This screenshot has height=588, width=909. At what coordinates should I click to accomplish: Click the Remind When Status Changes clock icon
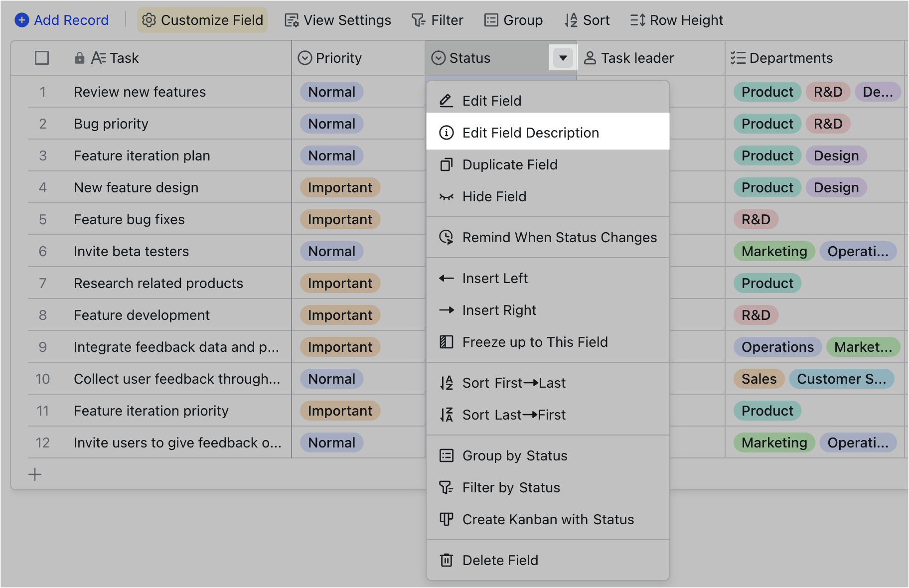point(446,237)
